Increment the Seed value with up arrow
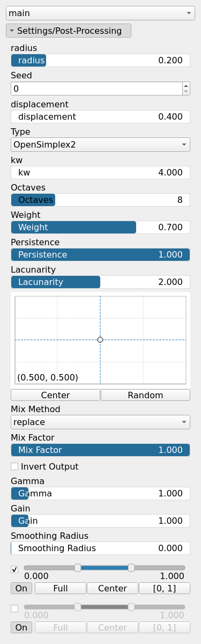Image resolution: width=201 pixels, height=644 pixels. pyautogui.click(x=186, y=85)
